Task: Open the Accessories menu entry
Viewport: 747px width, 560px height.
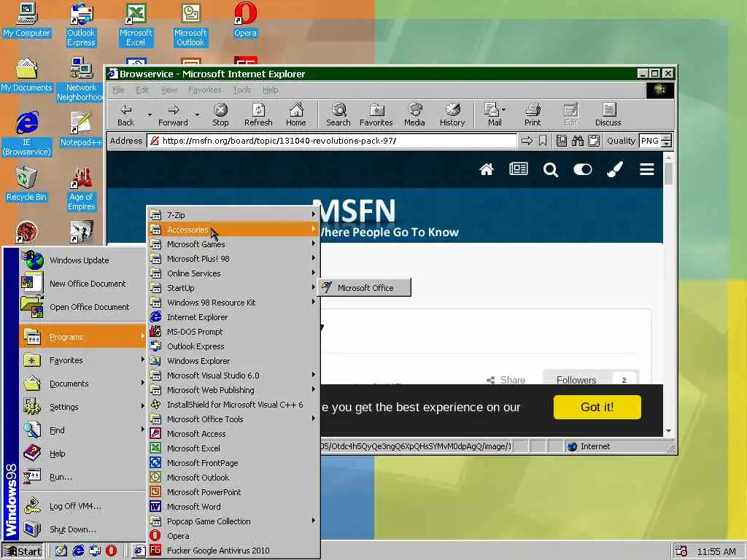Action: click(233, 230)
